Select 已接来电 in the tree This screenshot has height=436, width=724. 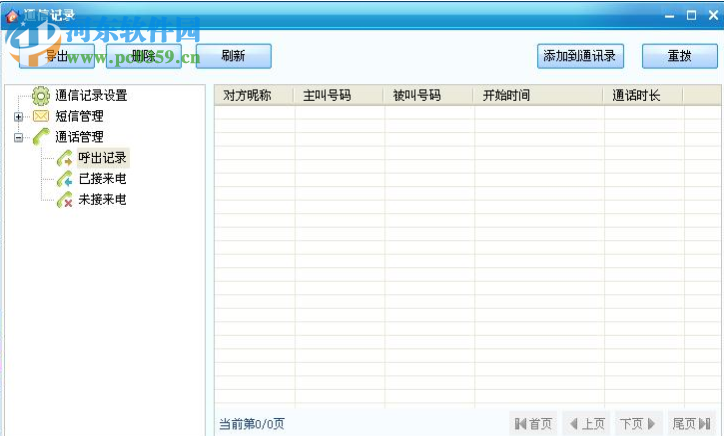click(x=103, y=179)
